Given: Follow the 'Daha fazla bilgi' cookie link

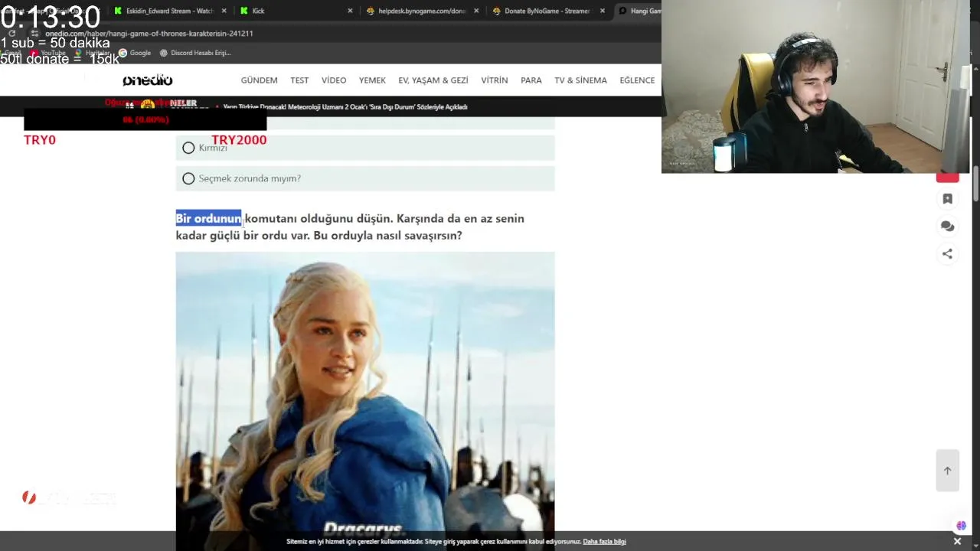Looking at the screenshot, I should click(604, 542).
